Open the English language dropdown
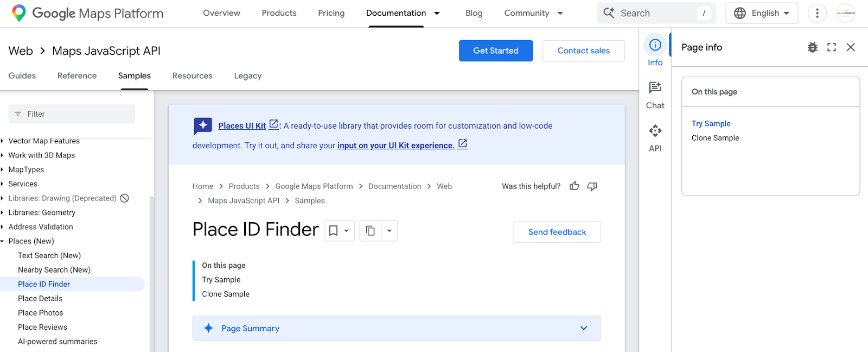Screen dimensions: 868x352 coord(762,13)
